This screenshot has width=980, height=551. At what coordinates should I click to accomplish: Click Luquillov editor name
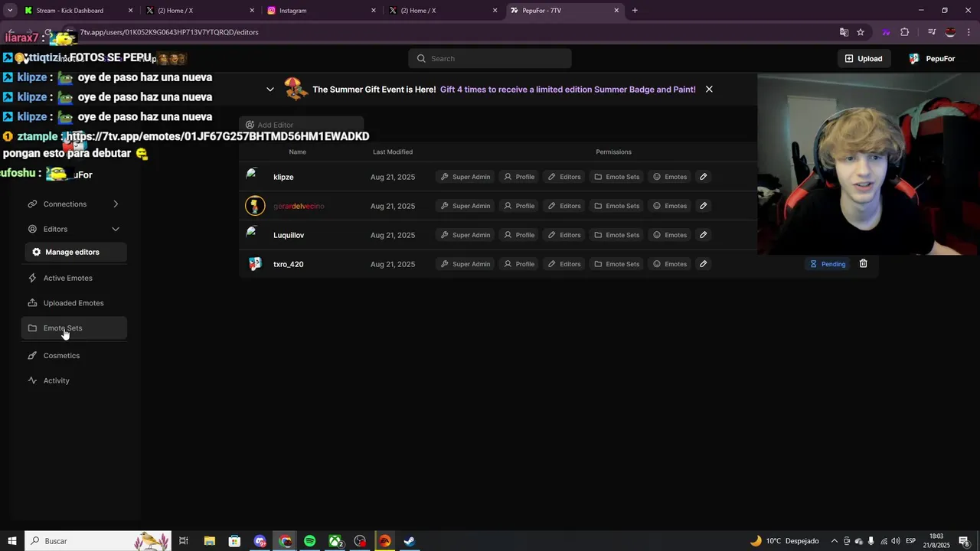tap(289, 235)
